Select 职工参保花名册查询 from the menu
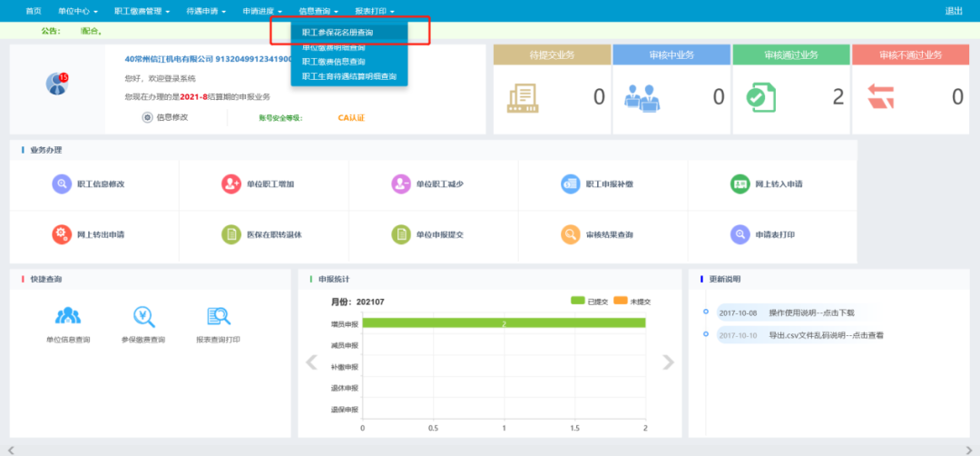The width and height of the screenshot is (980, 456). click(338, 33)
